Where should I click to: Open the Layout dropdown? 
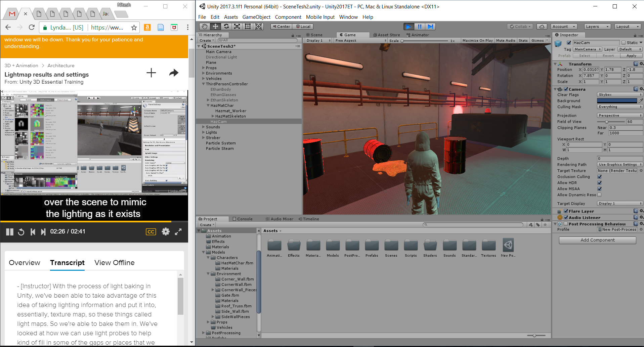coord(628,27)
